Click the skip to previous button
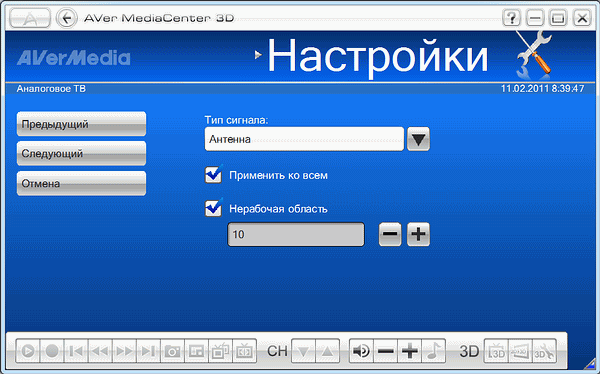600x374 pixels. click(x=76, y=351)
